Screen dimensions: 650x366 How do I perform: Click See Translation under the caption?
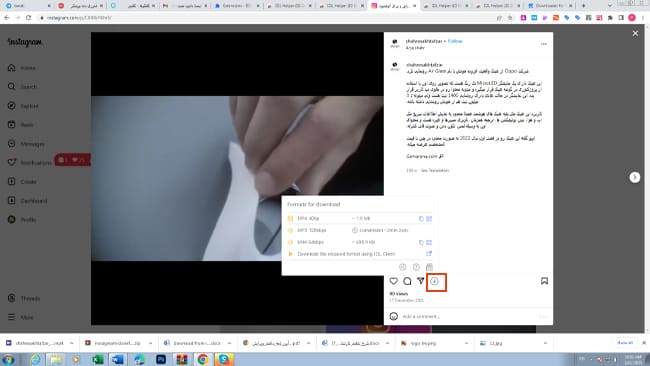tap(435, 170)
